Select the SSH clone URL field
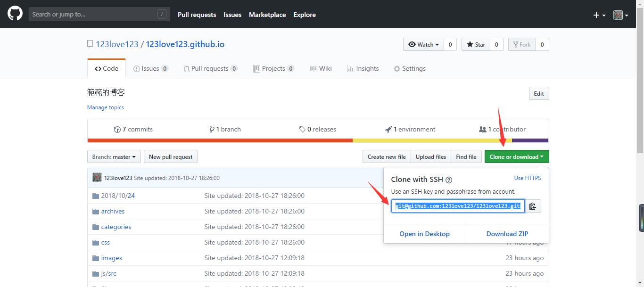644x287 pixels. click(x=458, y=206)
